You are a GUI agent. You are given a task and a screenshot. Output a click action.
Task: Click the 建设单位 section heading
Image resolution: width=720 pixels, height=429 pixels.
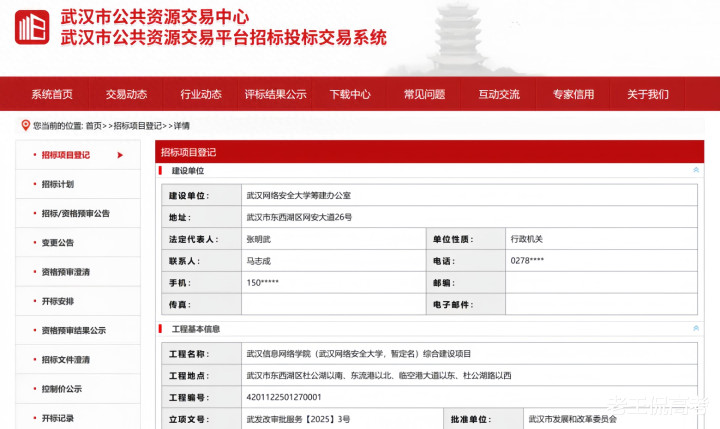click(188, 171)
